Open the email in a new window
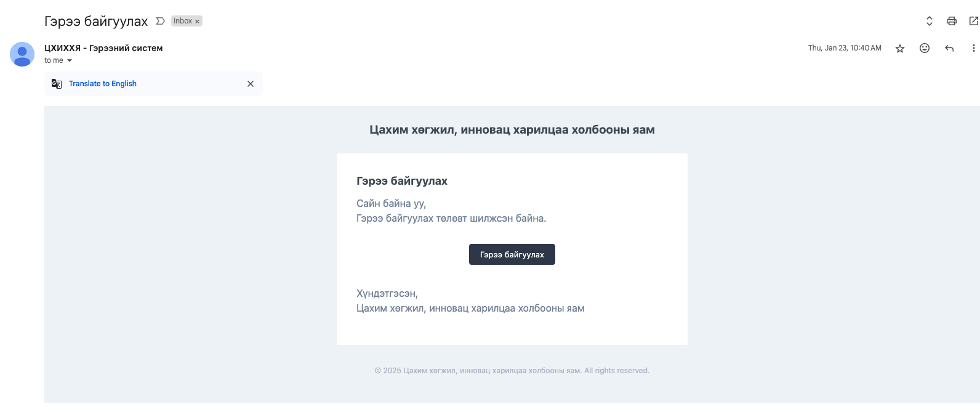The width and height of the screenshot is (980, 412). click(x=973, y=21)
